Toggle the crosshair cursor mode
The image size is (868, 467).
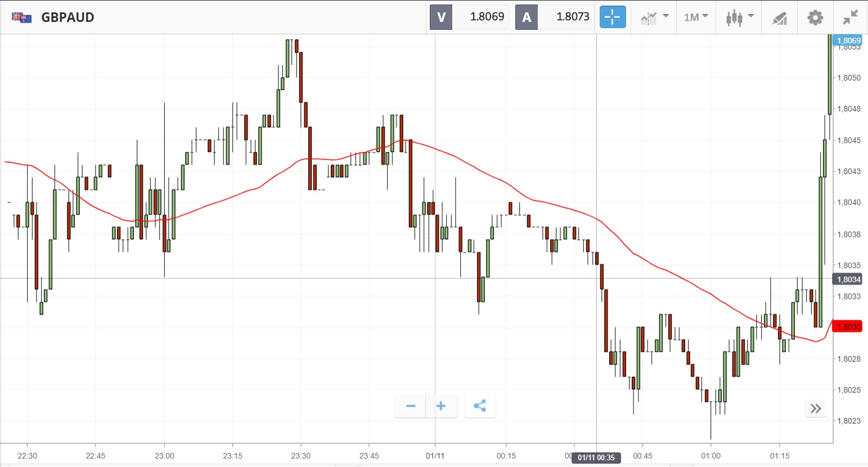tap(612, 17)
